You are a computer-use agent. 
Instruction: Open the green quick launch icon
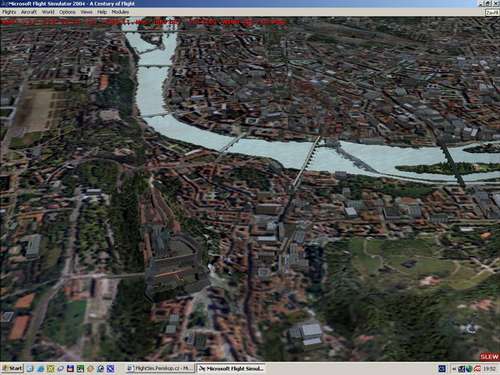click(x=80, y=369)
